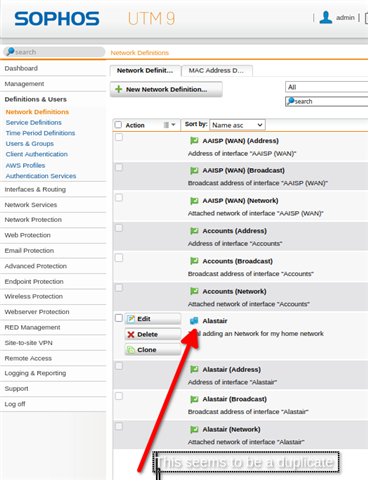The image size is (368, 480).
Task: Click New Network Definition button
Action: point(166,89)
